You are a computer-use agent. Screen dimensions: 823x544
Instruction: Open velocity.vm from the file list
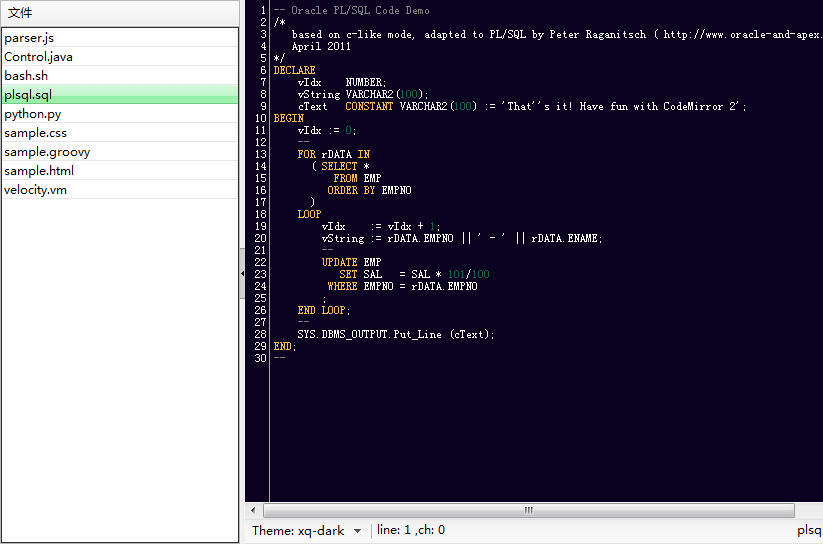35,190
